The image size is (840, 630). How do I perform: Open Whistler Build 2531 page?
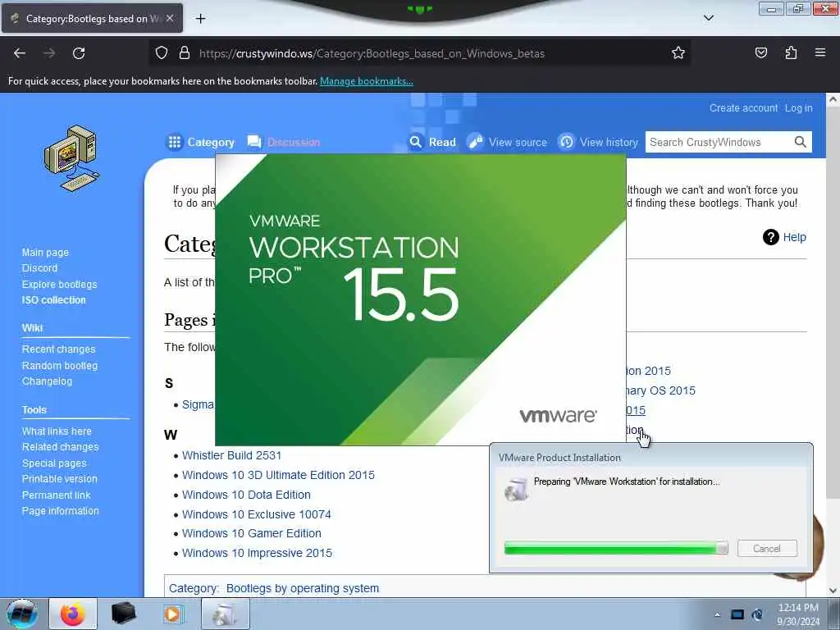tap(231, 455)
